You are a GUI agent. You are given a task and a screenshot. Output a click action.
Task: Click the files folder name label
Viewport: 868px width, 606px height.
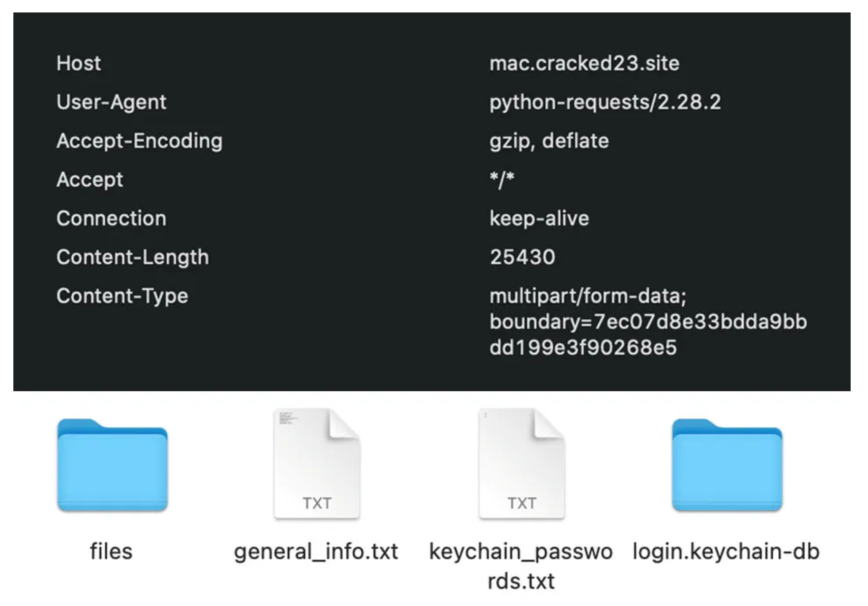[111, 551]
